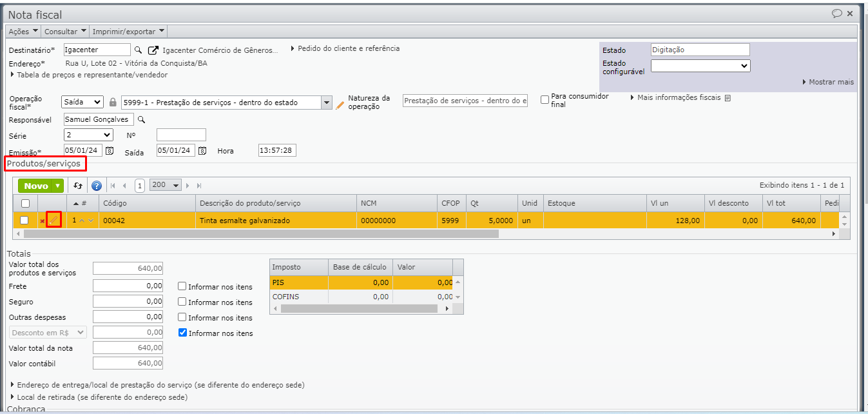Click the refresh icon in products toolbar
The image size is (868, 414).
click(x=78, y=186)
